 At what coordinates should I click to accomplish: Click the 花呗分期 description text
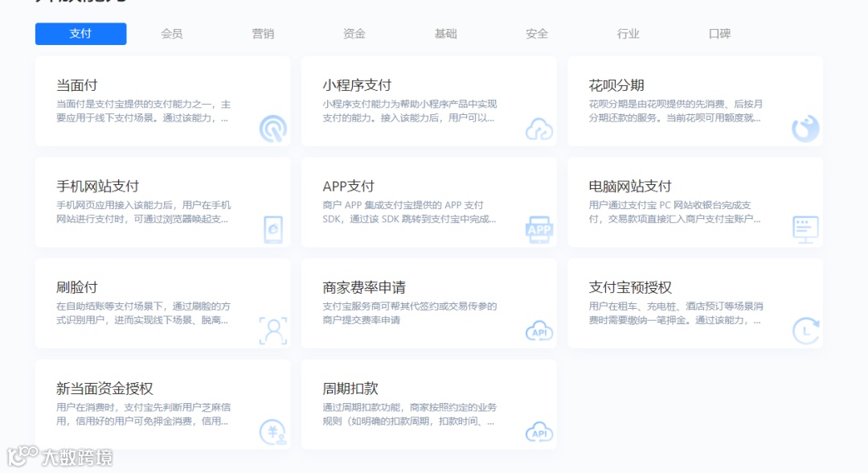[x=675, y=111]
